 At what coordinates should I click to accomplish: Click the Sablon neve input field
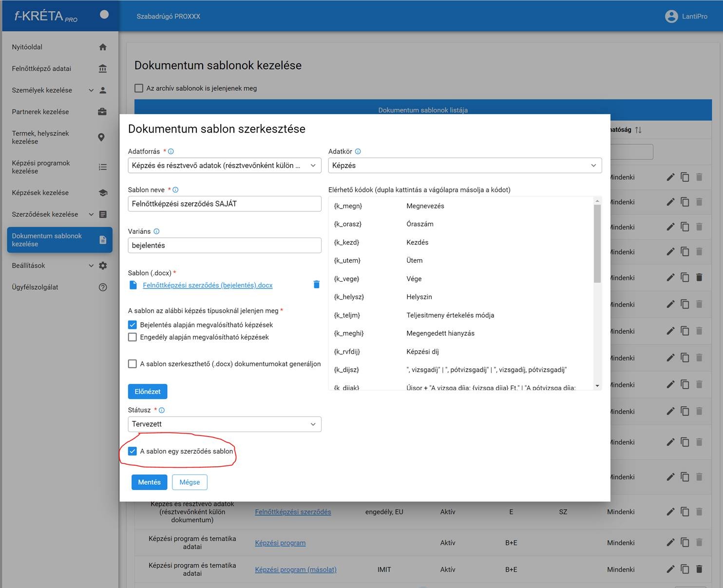click(225, 204)
